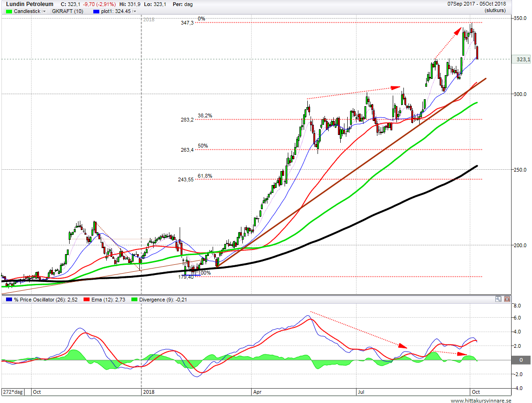The height and width of the screenshot is (403, 532).
Task: Select the GKRAFT (10) indicator label
Action: click(67, 11)
